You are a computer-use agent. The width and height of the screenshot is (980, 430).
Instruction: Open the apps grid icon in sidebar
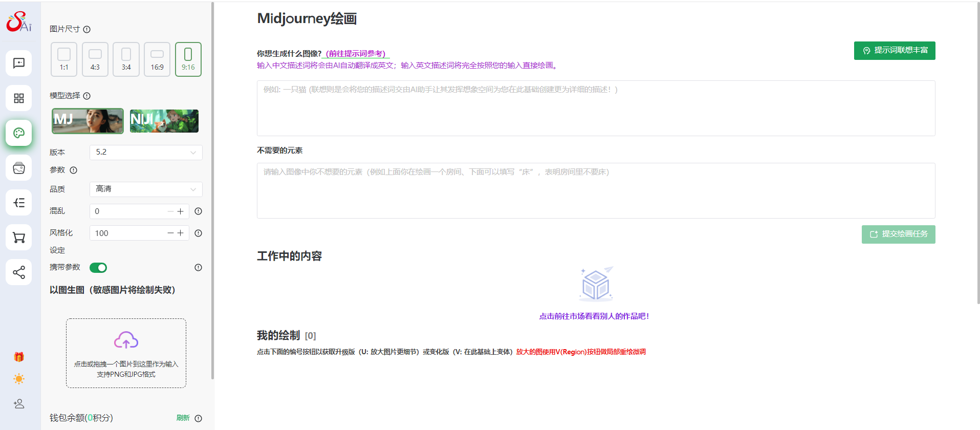pyautogui.click(x=19, y=98)
